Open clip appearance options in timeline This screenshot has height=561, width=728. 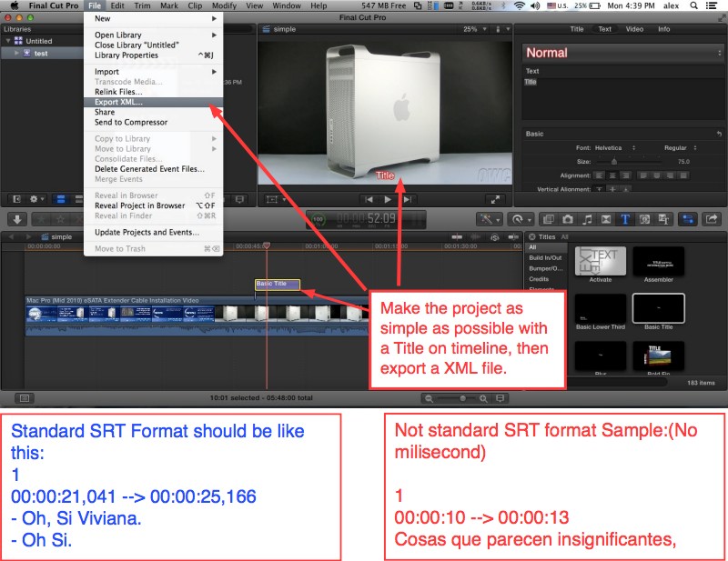(500, 398)
